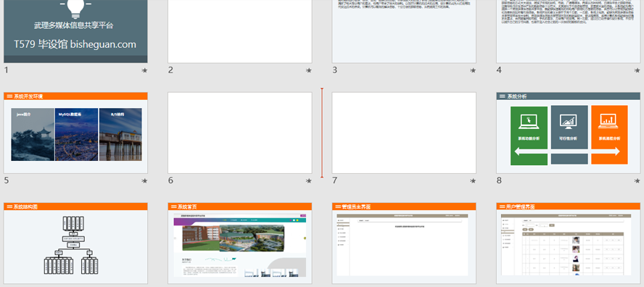Click the transition star below slide 4

pyautogui.click(x=637, y=70)
